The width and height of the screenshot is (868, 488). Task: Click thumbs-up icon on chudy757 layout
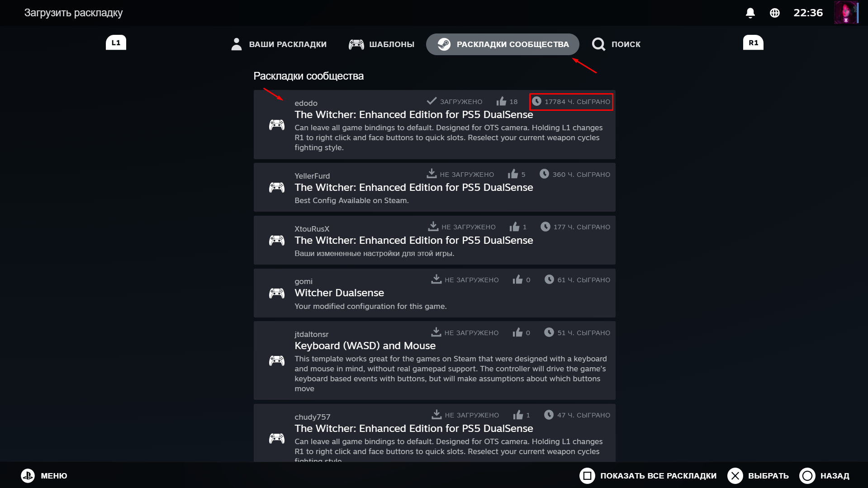pos(518,414)
